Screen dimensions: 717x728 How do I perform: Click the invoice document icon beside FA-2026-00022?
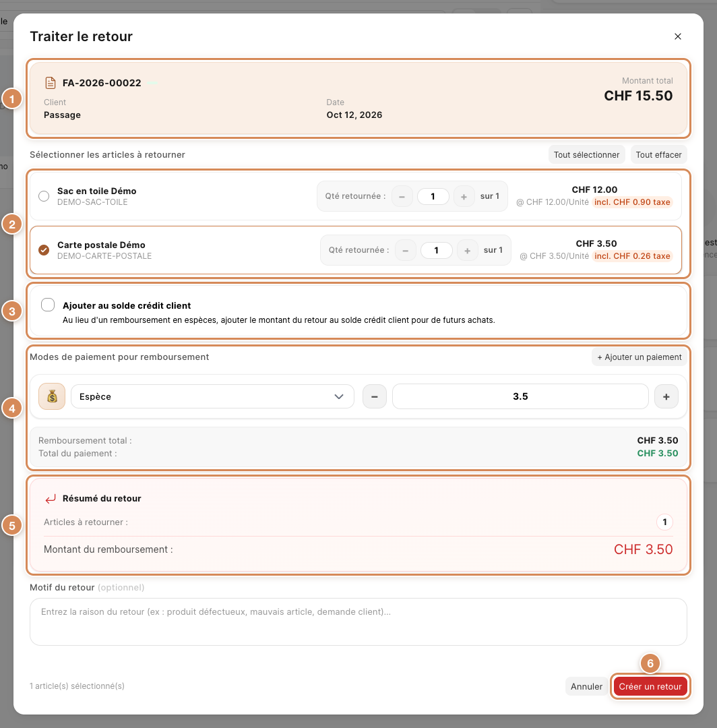click(x=50, y=83)
